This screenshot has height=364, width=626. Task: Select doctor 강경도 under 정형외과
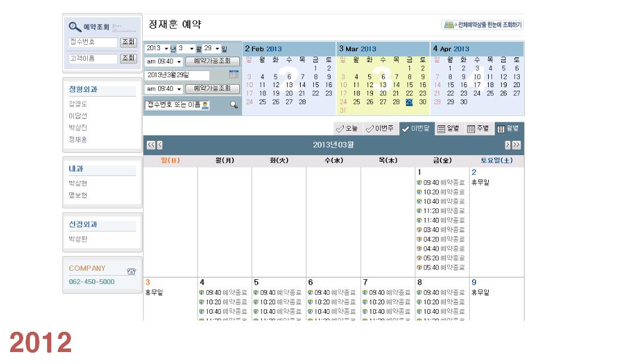point(78,104)
